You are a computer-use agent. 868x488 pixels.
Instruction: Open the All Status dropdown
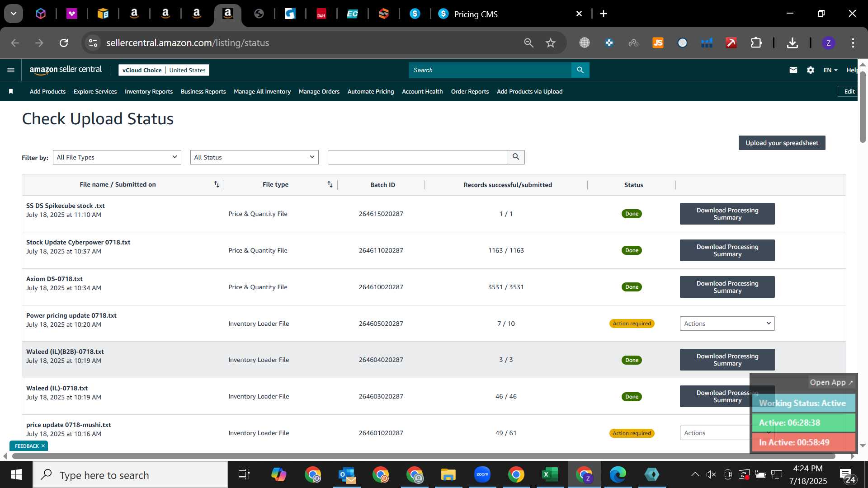coord(254,157)
